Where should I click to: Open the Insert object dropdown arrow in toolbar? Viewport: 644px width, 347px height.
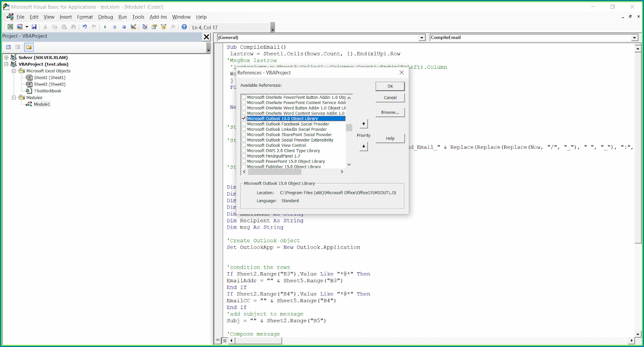tap(26, 27)
